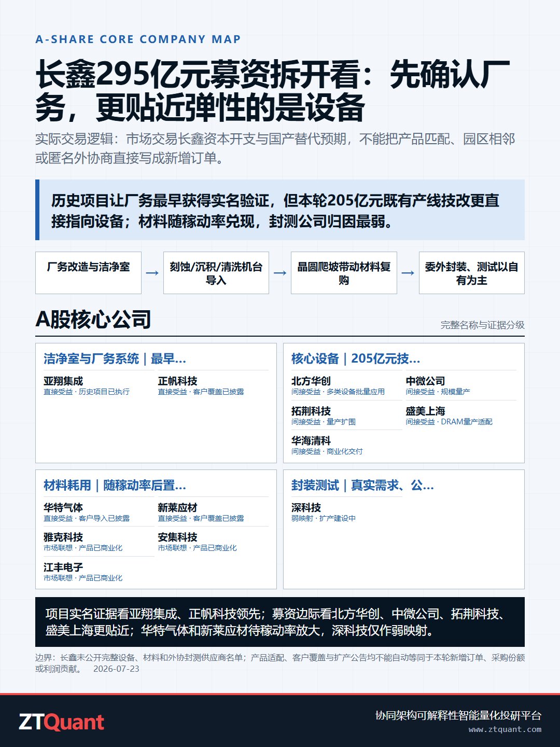Open the 中微公司 entry
The image size is (560, 747).
pyautogui.click(x=461, y=385)
